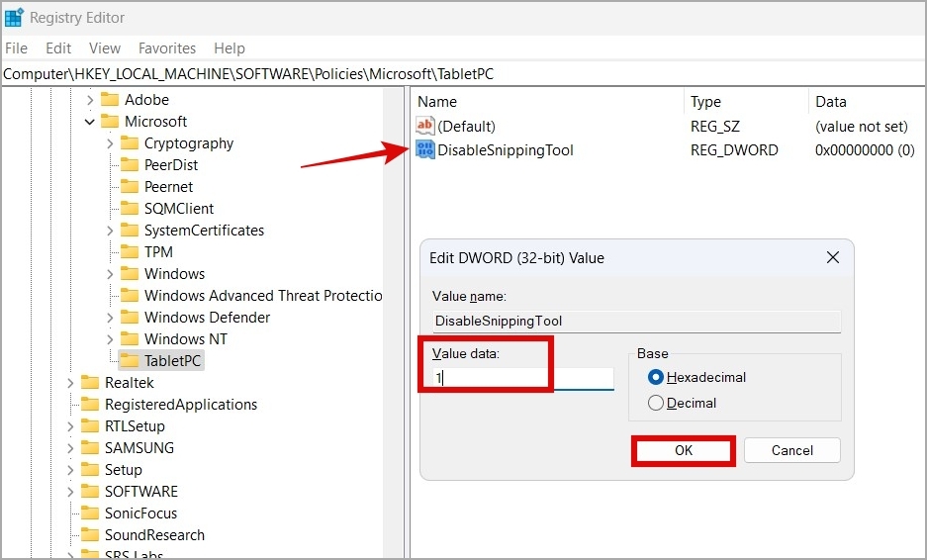Click the PeerDist folder icon

(x=129, y=165)
